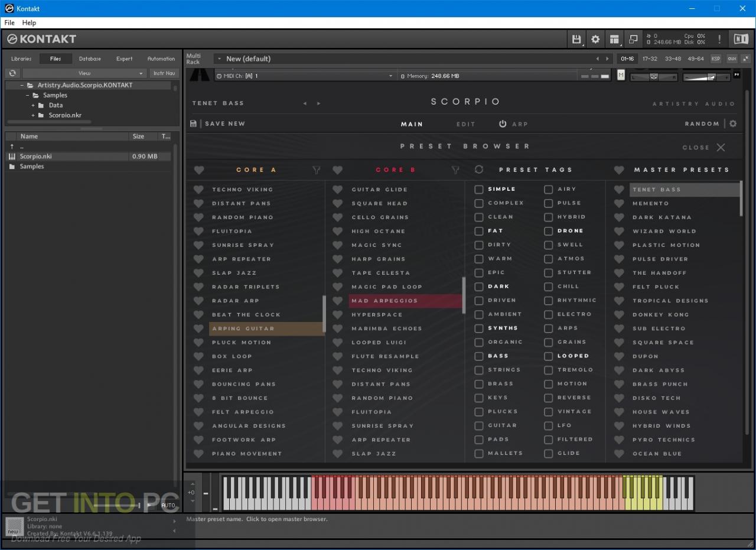Expand the Data tree folder

[x=33, y=105]
